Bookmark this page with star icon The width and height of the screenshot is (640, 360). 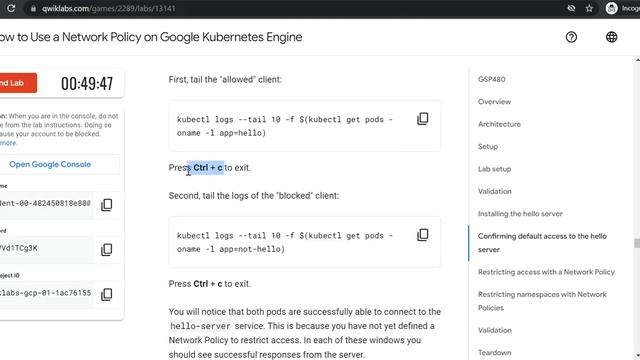(x=589, y=9)
